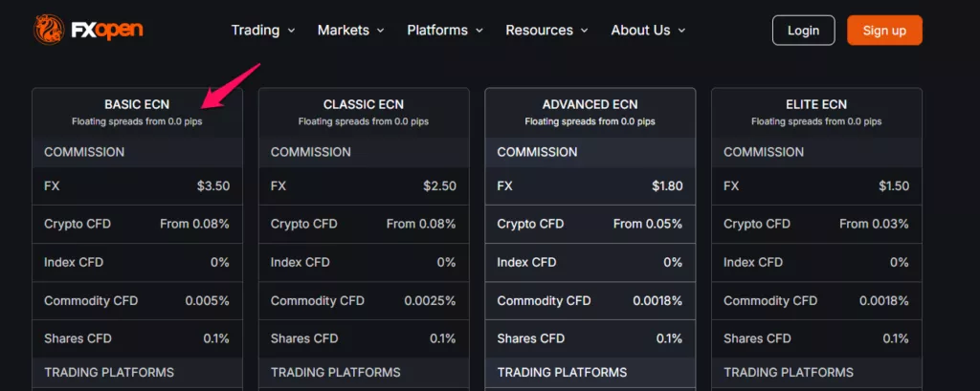Click TRADING PLATFORMS section under BASIC ECN
This screenshot has width=980, height=391.
coord(137,373)
